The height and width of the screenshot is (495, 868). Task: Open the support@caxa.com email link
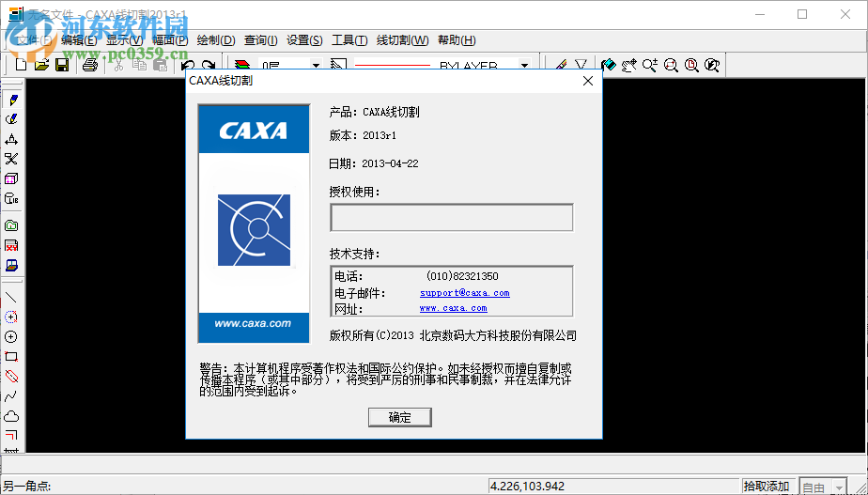[x=464, y=293]
